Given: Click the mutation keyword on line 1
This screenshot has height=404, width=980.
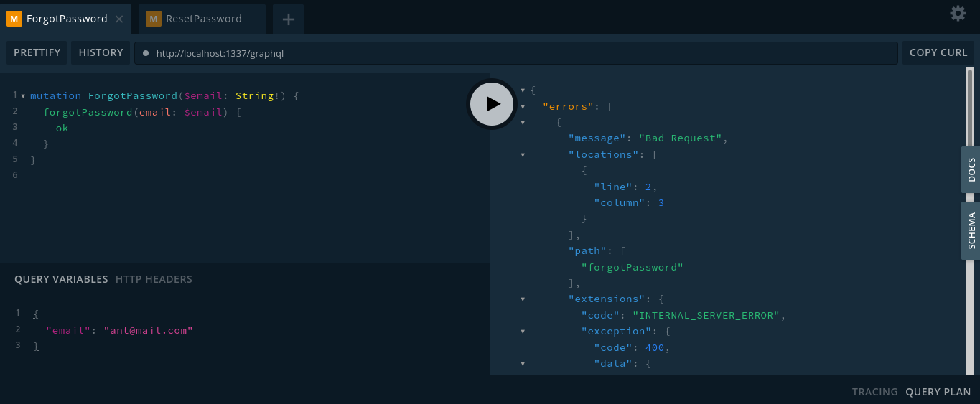Looking at the screenshot, I should [55, 95].
